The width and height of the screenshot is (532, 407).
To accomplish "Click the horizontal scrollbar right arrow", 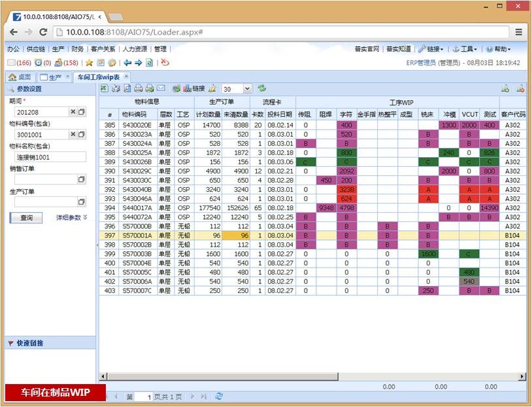I will (522, 376).
